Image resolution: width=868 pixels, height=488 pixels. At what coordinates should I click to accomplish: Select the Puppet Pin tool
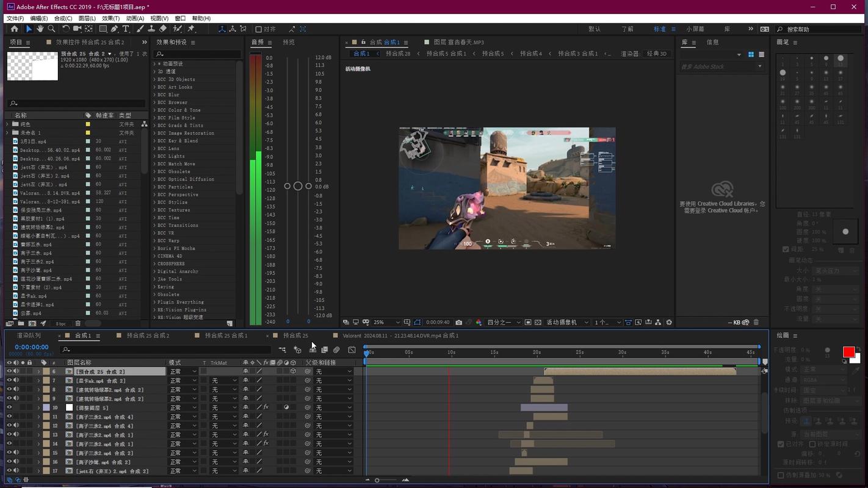[191, 29]
